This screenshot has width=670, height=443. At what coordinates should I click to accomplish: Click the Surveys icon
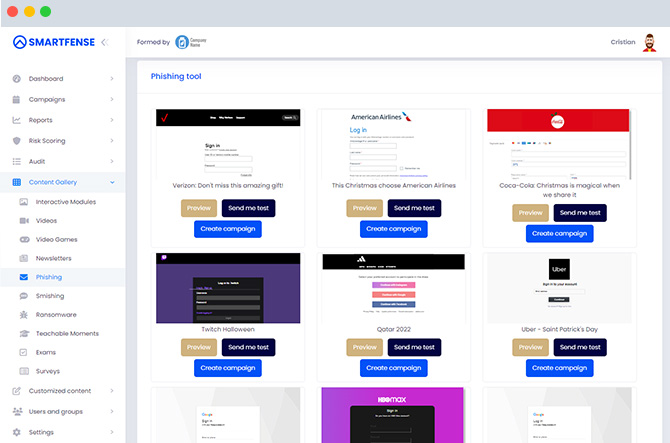pos(24,371)
